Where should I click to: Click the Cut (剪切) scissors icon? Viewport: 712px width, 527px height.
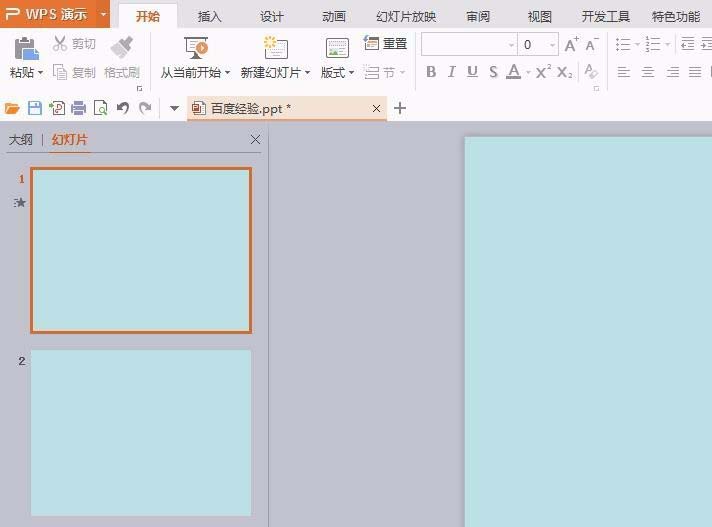pos(60,44)
